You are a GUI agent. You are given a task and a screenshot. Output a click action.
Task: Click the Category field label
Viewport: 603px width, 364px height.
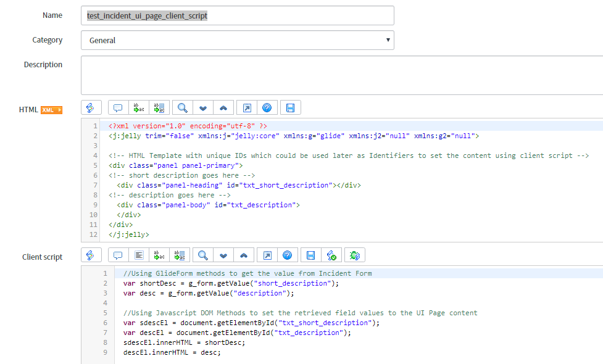pyautogui.click(x=48, y=40)
